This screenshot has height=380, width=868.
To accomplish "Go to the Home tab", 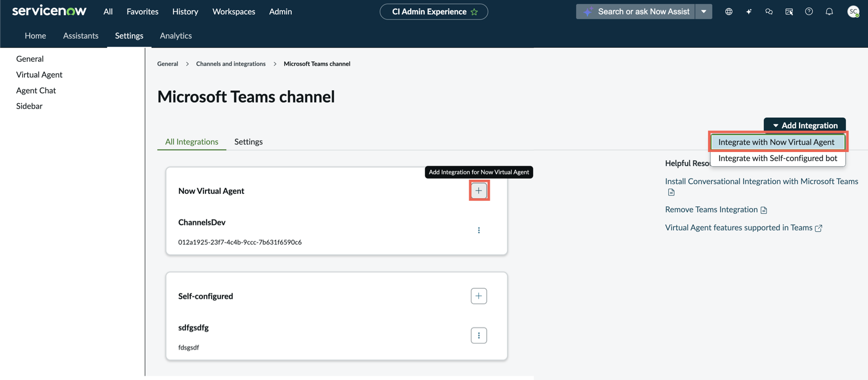I will pyautogui.click(x=35, y=36).
